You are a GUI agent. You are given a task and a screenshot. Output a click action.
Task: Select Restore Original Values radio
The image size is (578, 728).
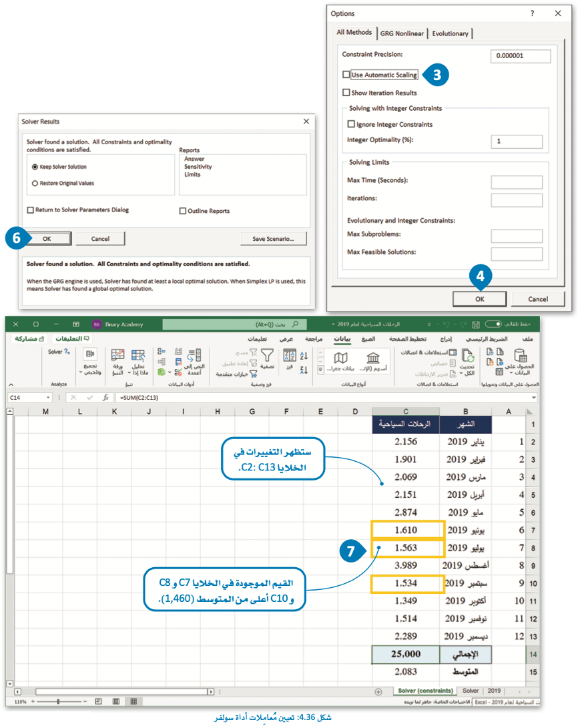35,184
